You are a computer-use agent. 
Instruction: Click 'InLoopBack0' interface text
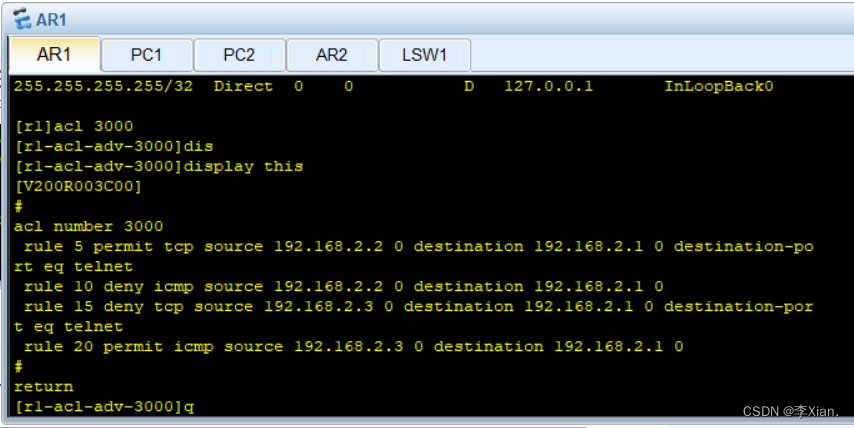718,87
